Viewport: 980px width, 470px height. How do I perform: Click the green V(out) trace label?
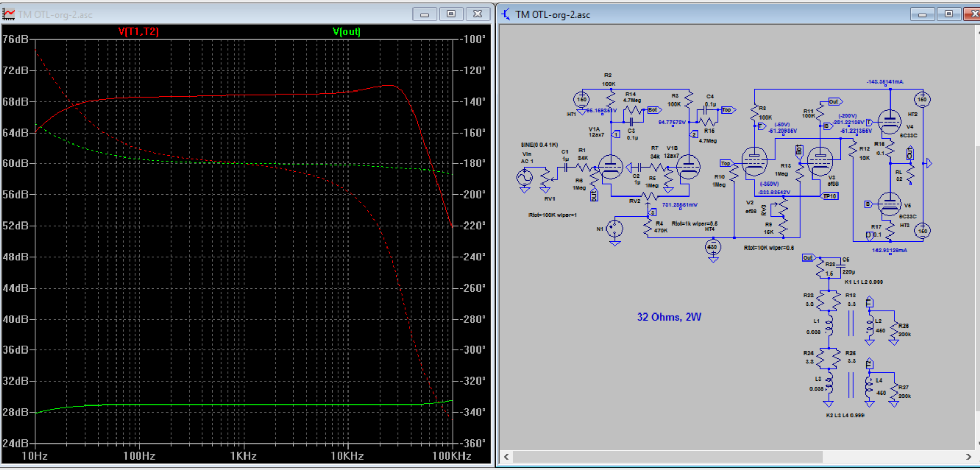point(346,32)
